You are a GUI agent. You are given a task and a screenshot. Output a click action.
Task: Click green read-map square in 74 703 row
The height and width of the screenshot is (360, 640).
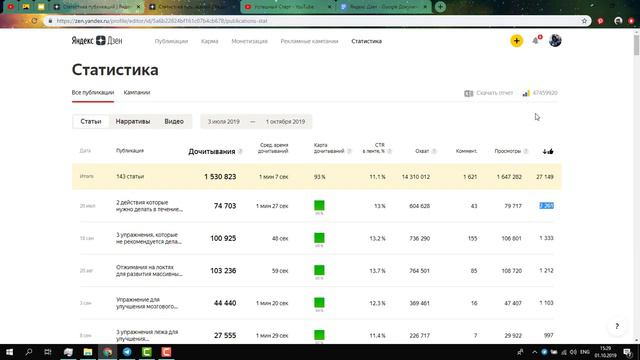[319, 205]
